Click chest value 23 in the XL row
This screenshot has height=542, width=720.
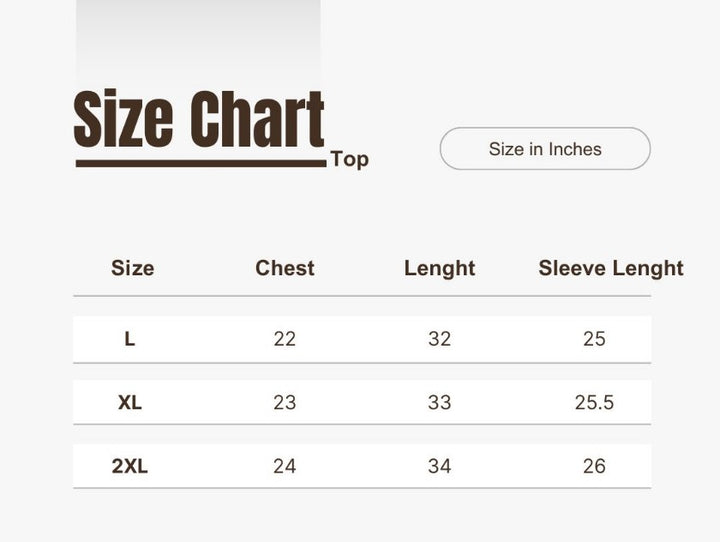coord(285,403)
